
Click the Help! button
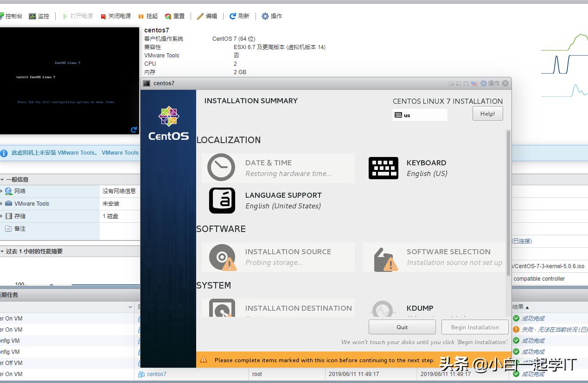tap(487, 114)
